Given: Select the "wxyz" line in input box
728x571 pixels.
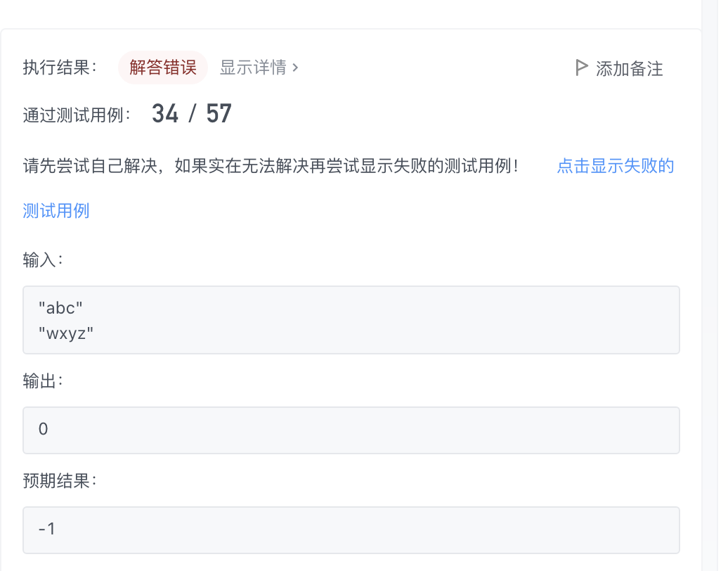Looking at the screenshot, I should click(x=66, y=333).
